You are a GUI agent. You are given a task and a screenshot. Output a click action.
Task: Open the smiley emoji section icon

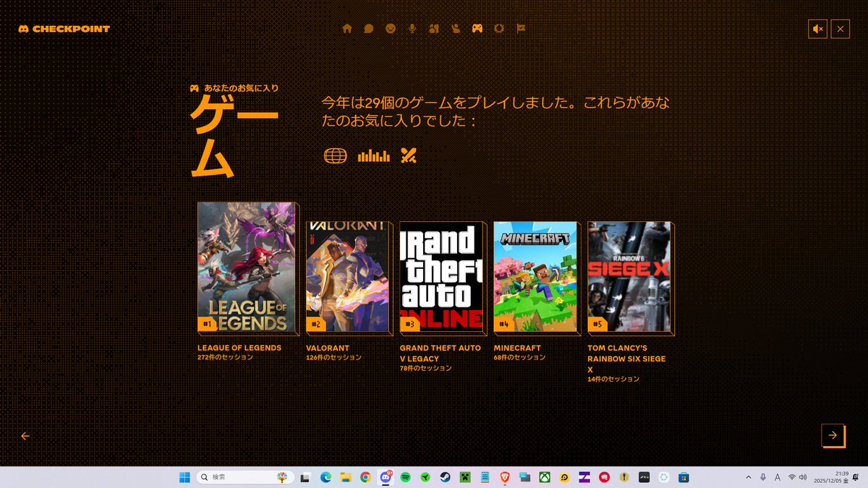click(391, 29)
